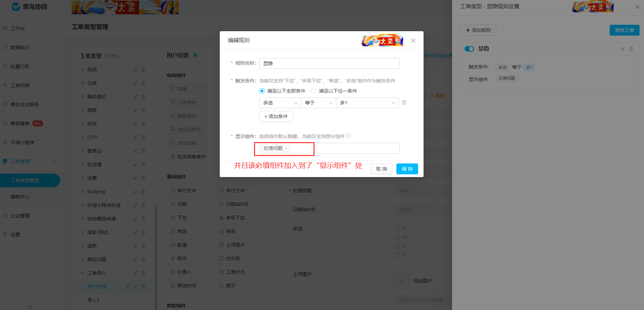The image size is (644, 310).
Task: Select the 导入2 tree item
Action: click(x=93, y=300)
